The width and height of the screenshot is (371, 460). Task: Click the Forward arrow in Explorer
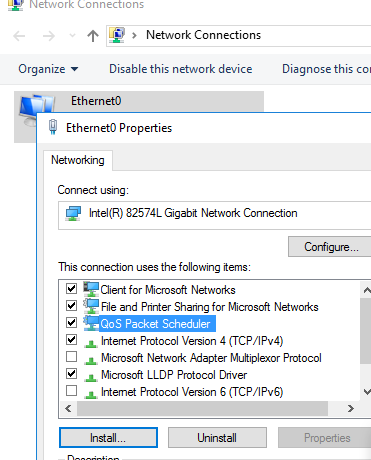pos(49,36)
